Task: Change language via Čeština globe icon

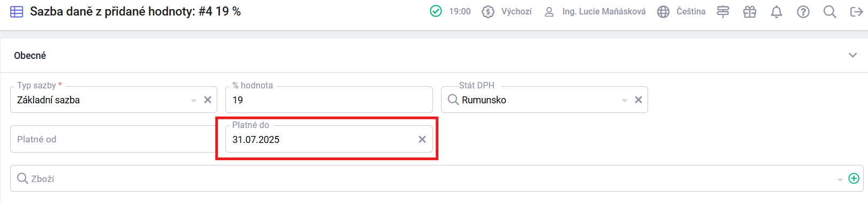Action: pos(663,12)
